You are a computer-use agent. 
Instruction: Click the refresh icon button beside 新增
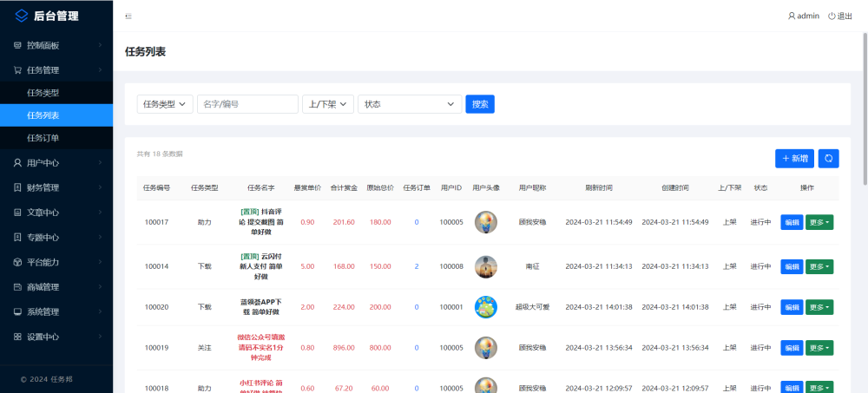pyautogui.click(x=828, y=158)
